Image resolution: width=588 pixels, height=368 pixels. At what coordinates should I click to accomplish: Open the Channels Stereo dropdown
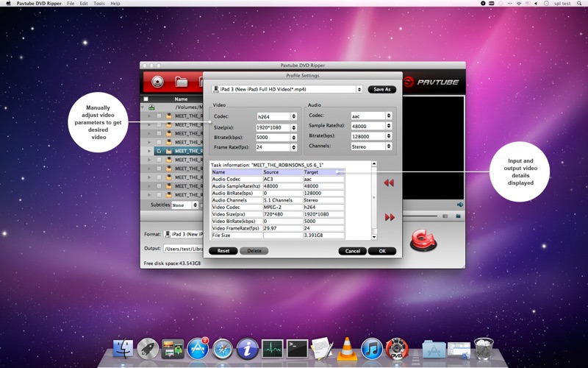coord(371,146)
